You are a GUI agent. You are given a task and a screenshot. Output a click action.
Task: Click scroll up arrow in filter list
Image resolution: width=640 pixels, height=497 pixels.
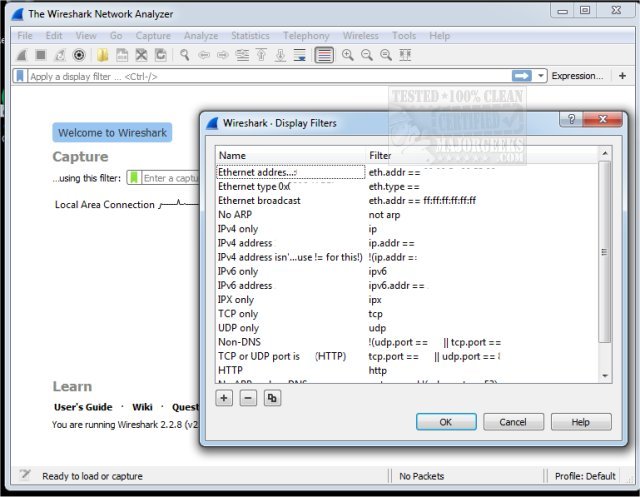click(605, 153)
